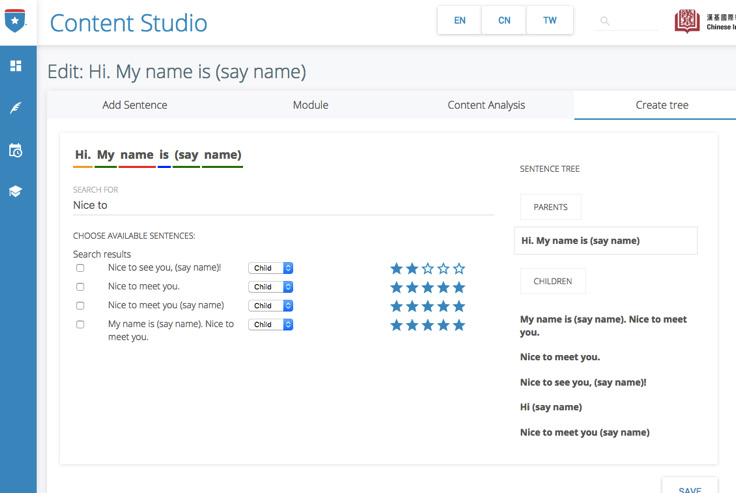
Task: Select child 'My name is (say name). Nice to meet you.'
Action: pyautogui.click(x=603, y=325)
